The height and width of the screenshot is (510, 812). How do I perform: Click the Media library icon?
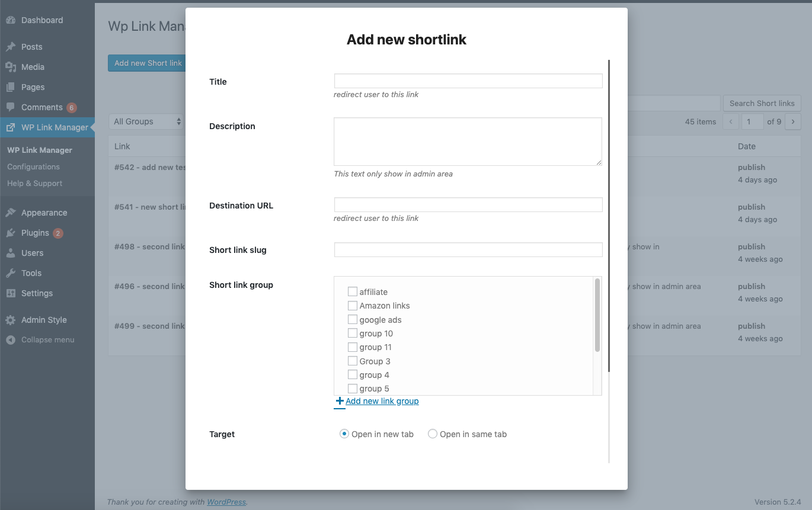[11, 67]
